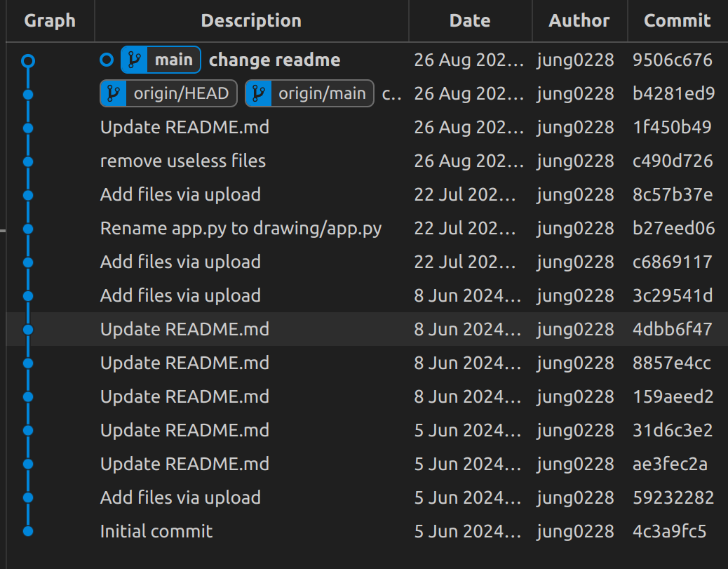Click commit hash 1f450b49
This screenshot has height=569, width=728.
click(672, 127)
